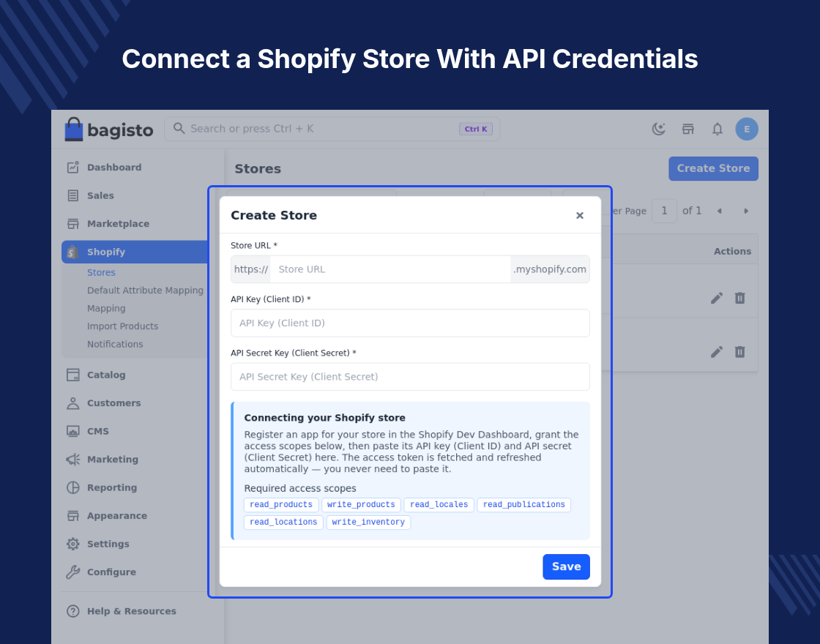820x644 pixels.
Task: Click the Shopify bag icon
Action: tap(72, 252)
